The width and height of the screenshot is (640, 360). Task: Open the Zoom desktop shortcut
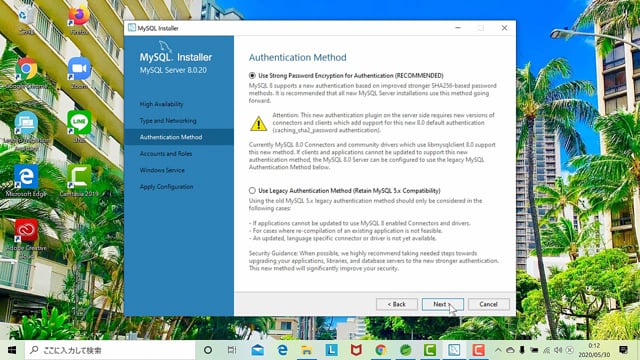pos(79,73)
